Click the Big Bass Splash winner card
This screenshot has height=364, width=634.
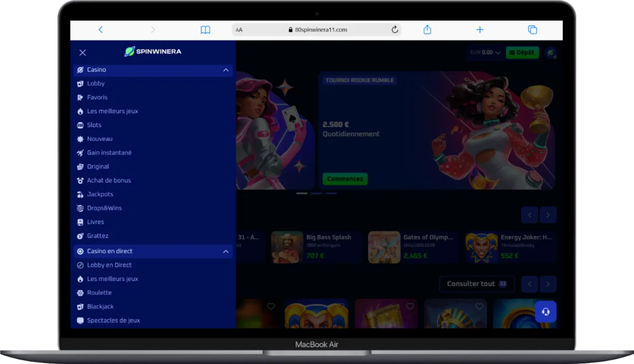click(316, 247)
